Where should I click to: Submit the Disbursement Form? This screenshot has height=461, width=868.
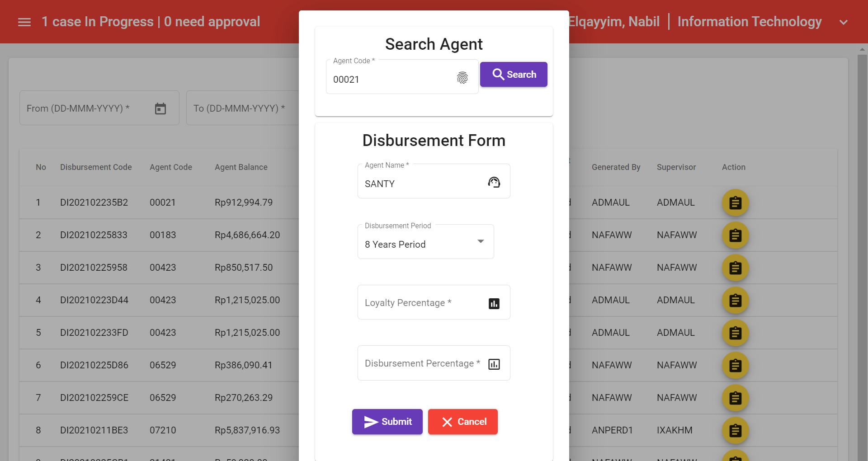[x=387, y=421]
